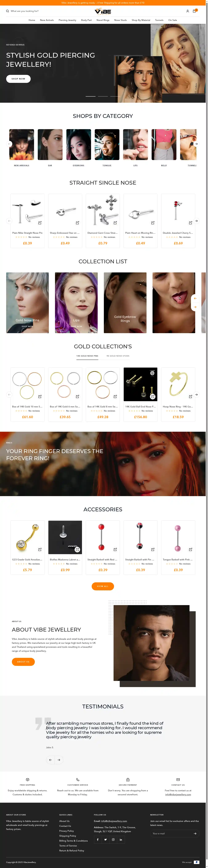Show next testimonial arrow
This screenshot has height=868, width=208.
[x=59, y=760]
